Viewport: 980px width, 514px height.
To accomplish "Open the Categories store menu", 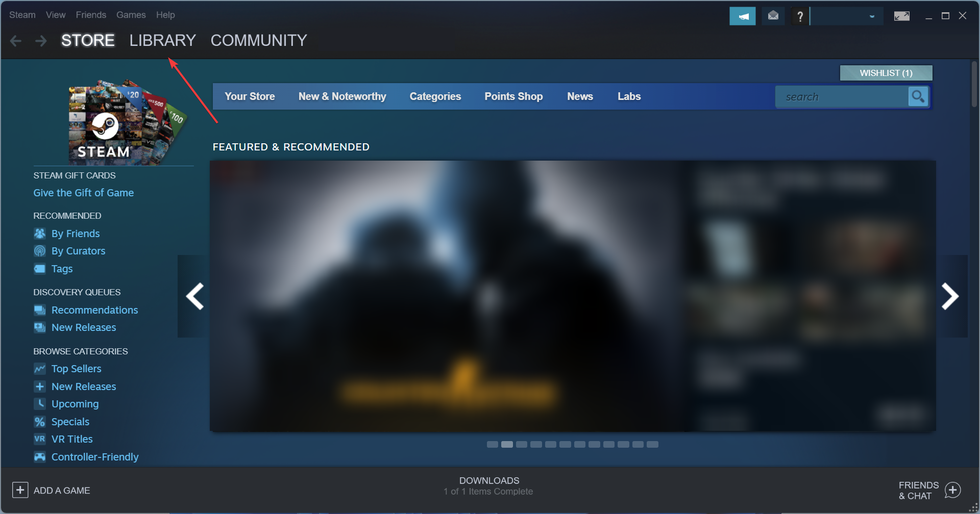I will [x=435, y=96].
